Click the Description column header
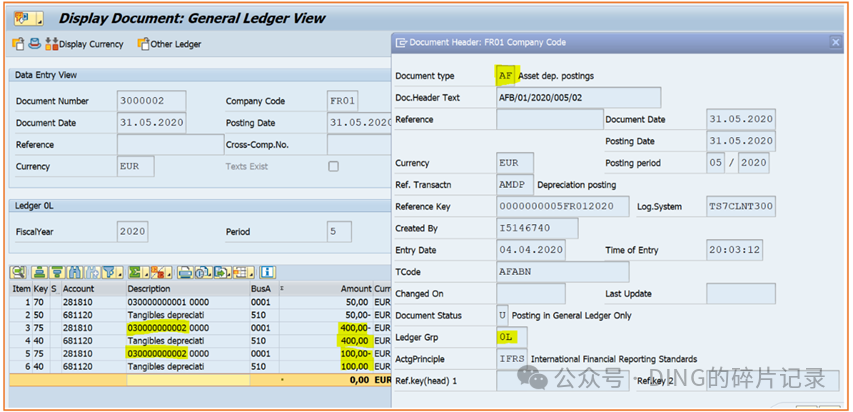 click(x=187, y=289)
